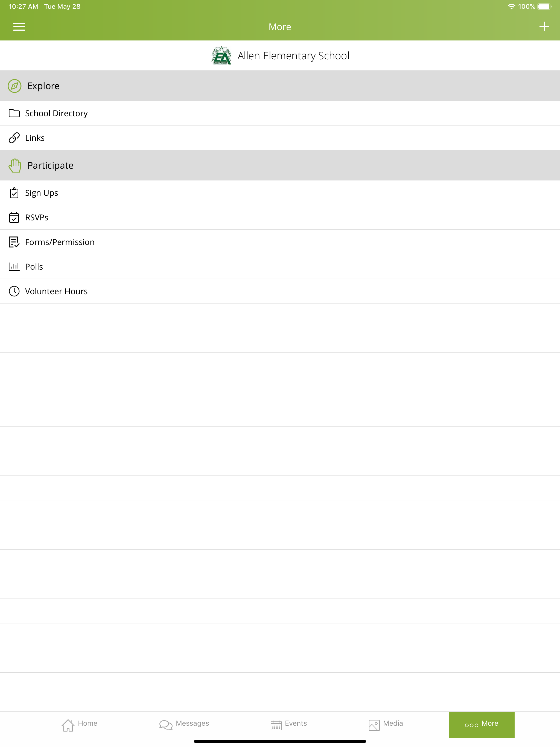Tap the Volunteer Hours clock icon
This screenshot has width=560, height=747.
[14, 291]
